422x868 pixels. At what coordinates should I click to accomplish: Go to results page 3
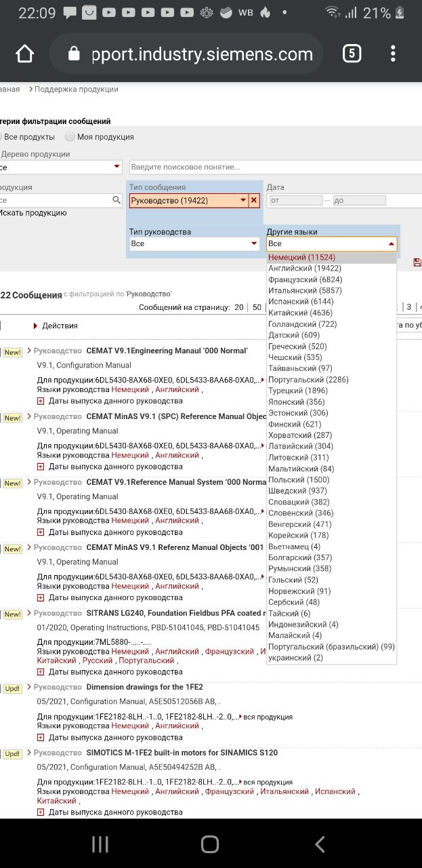tap(409, 307)
